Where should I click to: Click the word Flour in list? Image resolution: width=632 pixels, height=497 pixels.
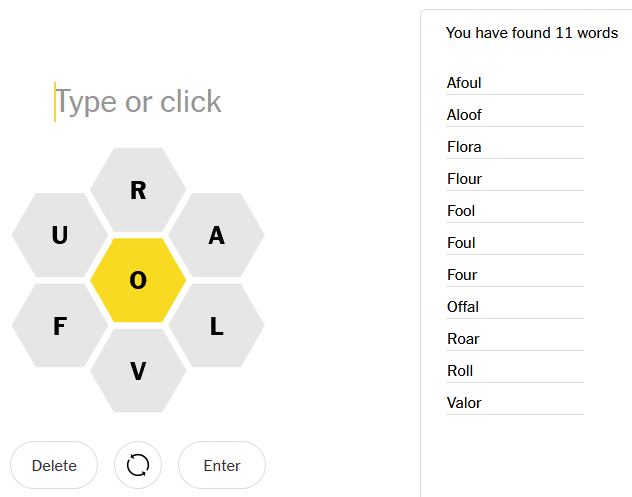(x=464, y=179)
